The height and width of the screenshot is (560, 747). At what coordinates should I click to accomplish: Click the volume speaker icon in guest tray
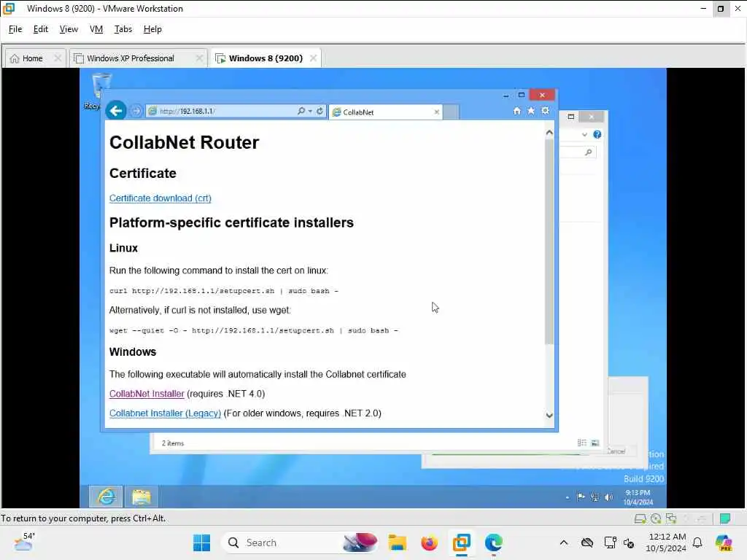coord(608,497)
